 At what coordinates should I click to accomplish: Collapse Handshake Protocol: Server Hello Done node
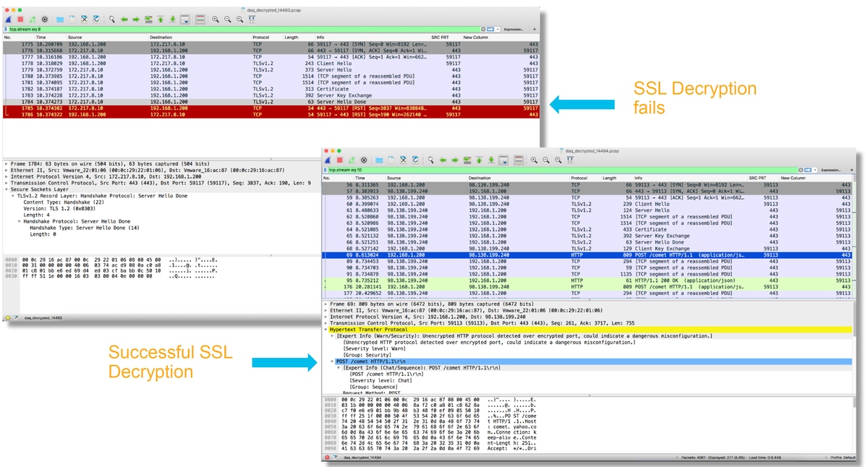click(20, 221)
